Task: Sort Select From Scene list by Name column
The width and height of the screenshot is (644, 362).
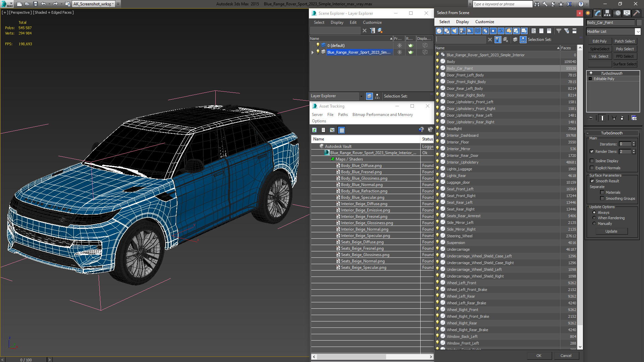Action: pyautogui.click(x=497, y=48)
